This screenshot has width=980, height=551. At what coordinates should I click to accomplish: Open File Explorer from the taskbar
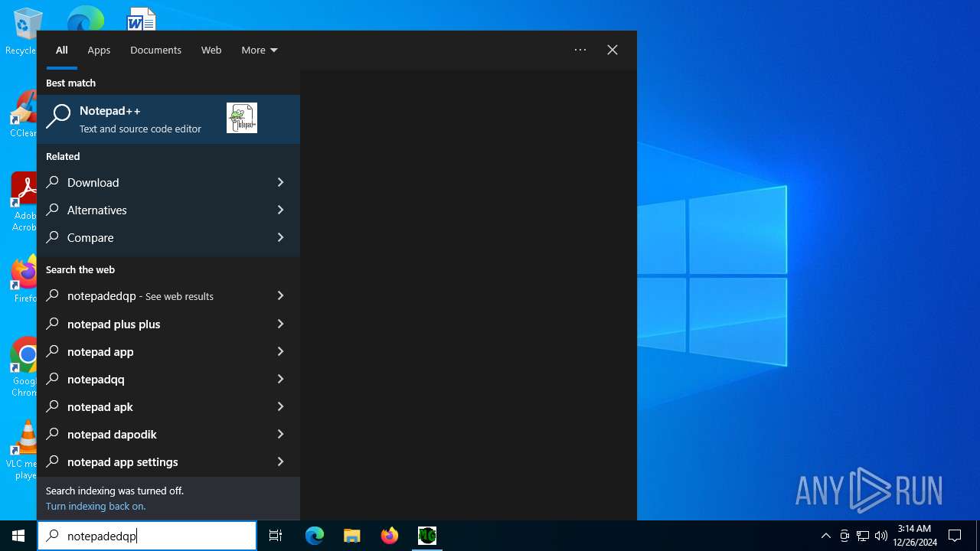tap(352, 536)
